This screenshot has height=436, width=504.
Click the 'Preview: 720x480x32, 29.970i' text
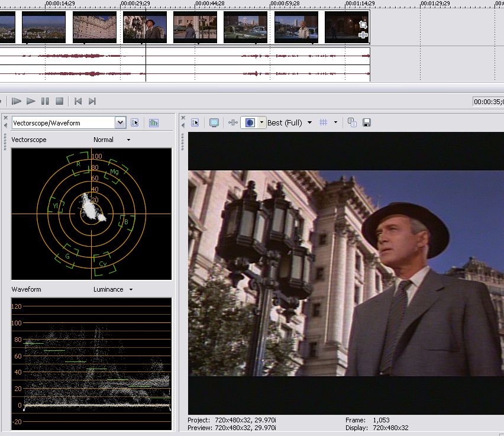point(232,428)
